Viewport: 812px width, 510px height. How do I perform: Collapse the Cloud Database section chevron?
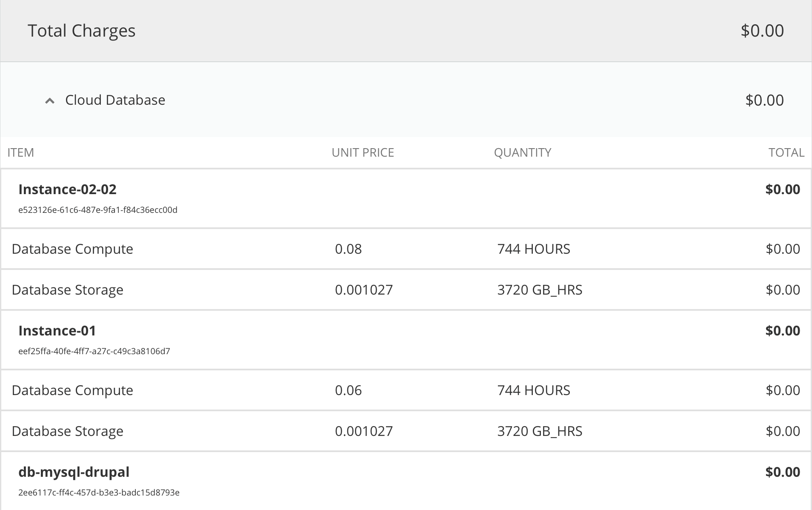(x=50, y=100)
